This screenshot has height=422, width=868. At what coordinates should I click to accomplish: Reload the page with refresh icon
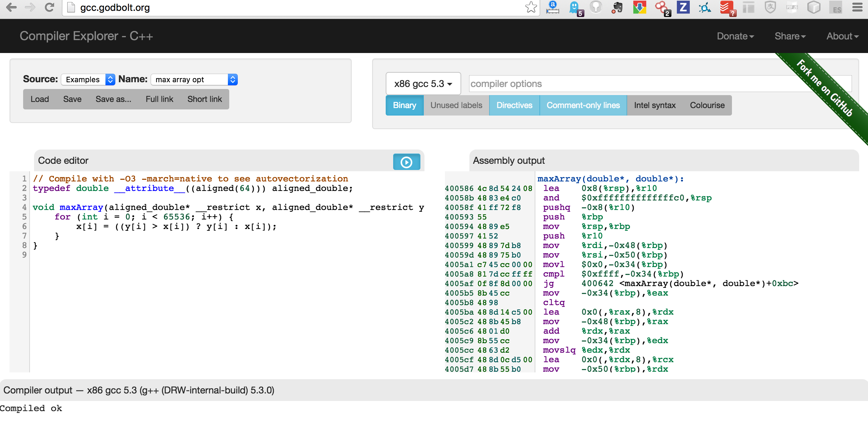tap(50, 7)
